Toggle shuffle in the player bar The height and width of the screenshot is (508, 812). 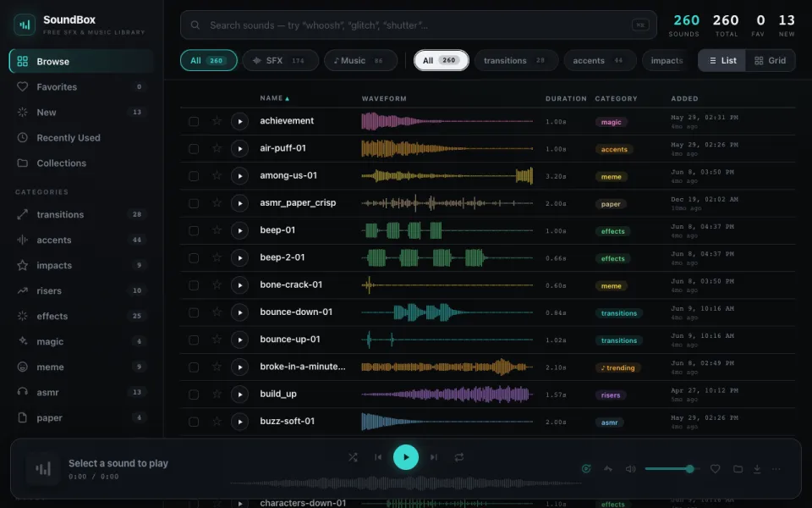click(x=353, y=457)
